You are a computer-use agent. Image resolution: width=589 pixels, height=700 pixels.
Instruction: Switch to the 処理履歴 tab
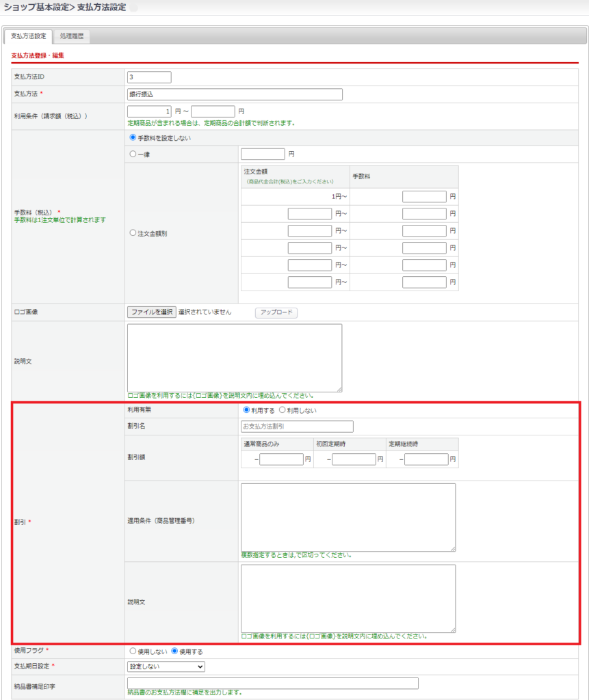pos(72,36)
